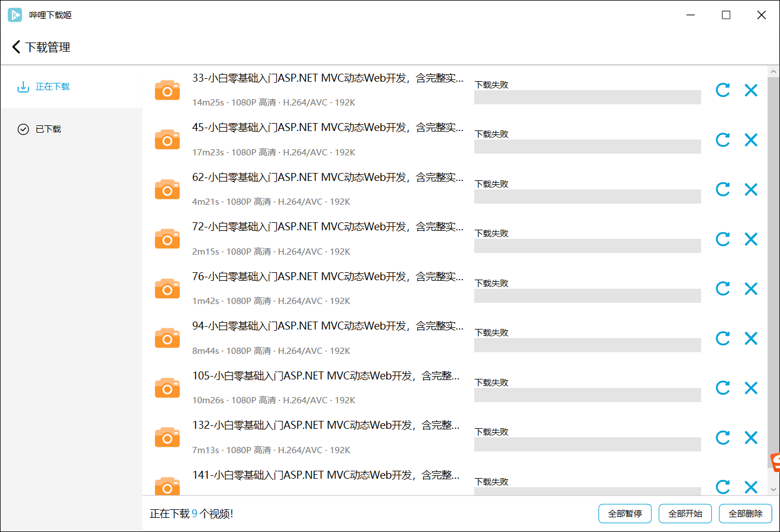Click the 下载管理 page title
780x532 pixels.
(48, 47)
